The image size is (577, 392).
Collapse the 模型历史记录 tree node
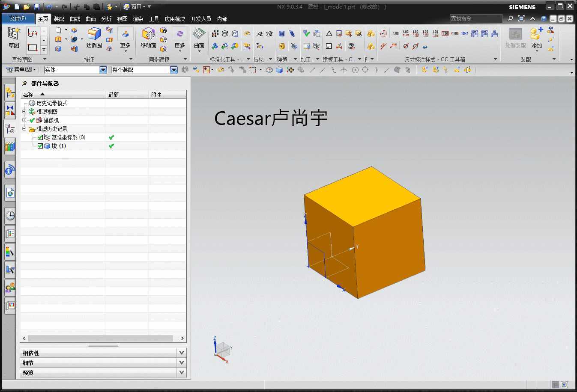(24, 129)
